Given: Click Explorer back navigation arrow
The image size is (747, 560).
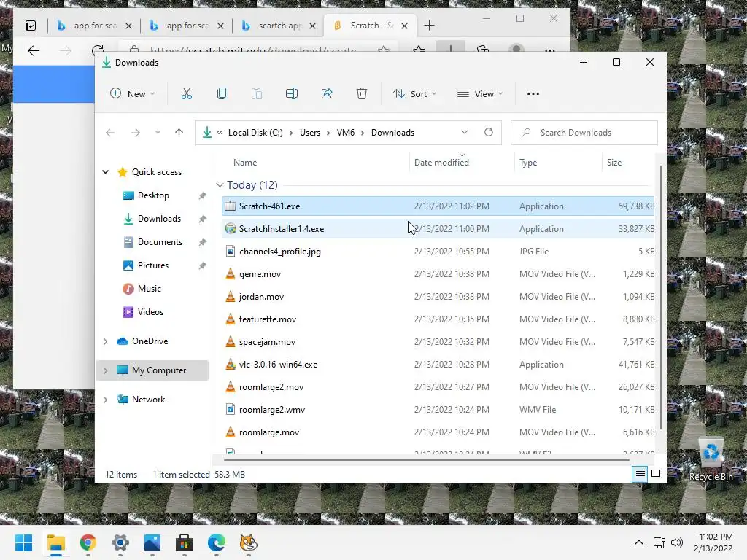Looking at the screenshot, I should 110,133.
